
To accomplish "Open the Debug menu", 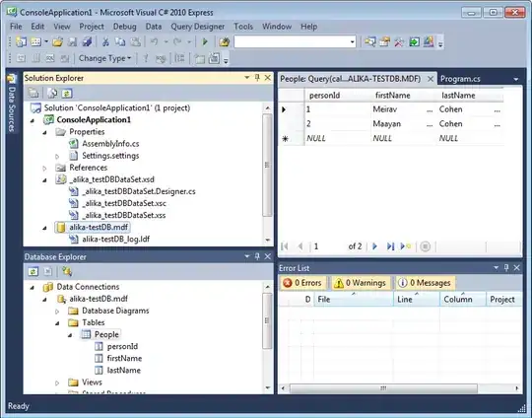I will [124, 27].
